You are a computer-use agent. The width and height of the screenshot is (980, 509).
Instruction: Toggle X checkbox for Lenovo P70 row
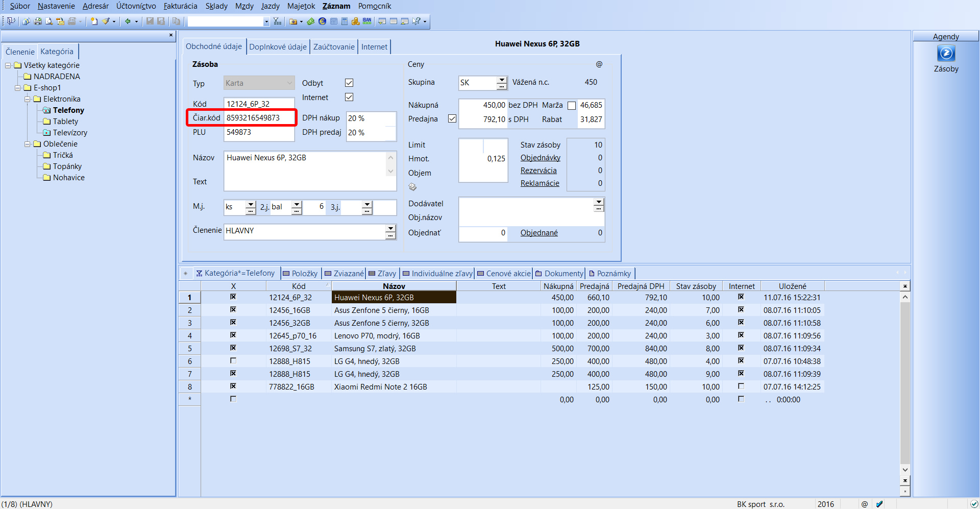(x=233, y=335)
